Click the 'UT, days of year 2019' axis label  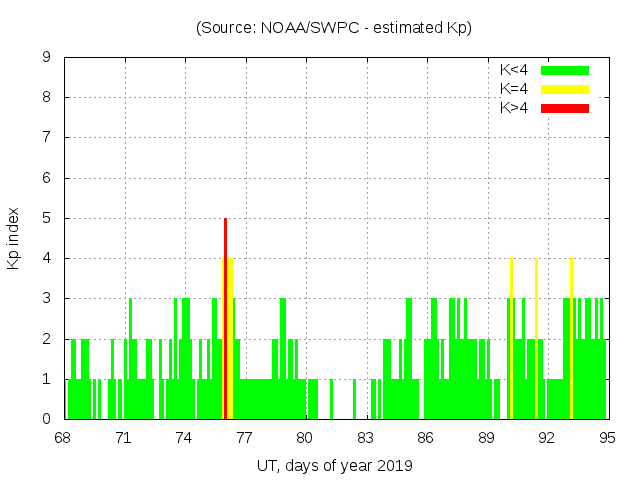point(334,465)
